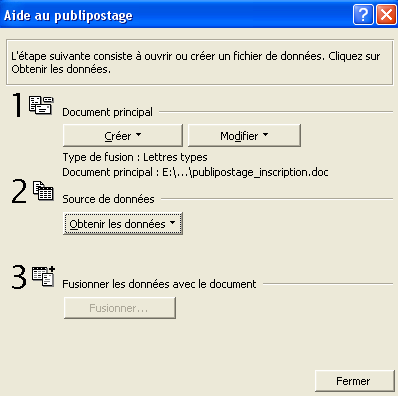The height and width of the screenshot is (396, 398).
Task: Close the Aide au publipostage dialog
Action: pyautogui.click(x=386, y=15)
